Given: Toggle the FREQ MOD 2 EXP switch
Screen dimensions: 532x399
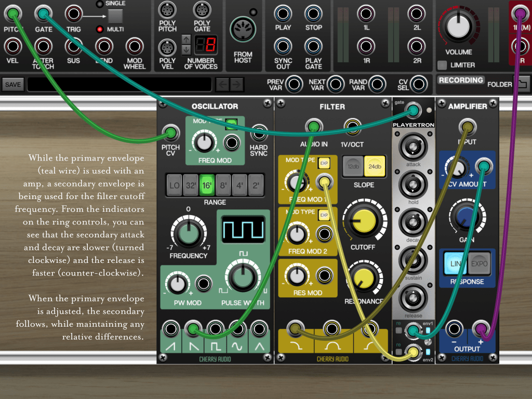Looking at the screenshot, I should [x=324, y=215].
